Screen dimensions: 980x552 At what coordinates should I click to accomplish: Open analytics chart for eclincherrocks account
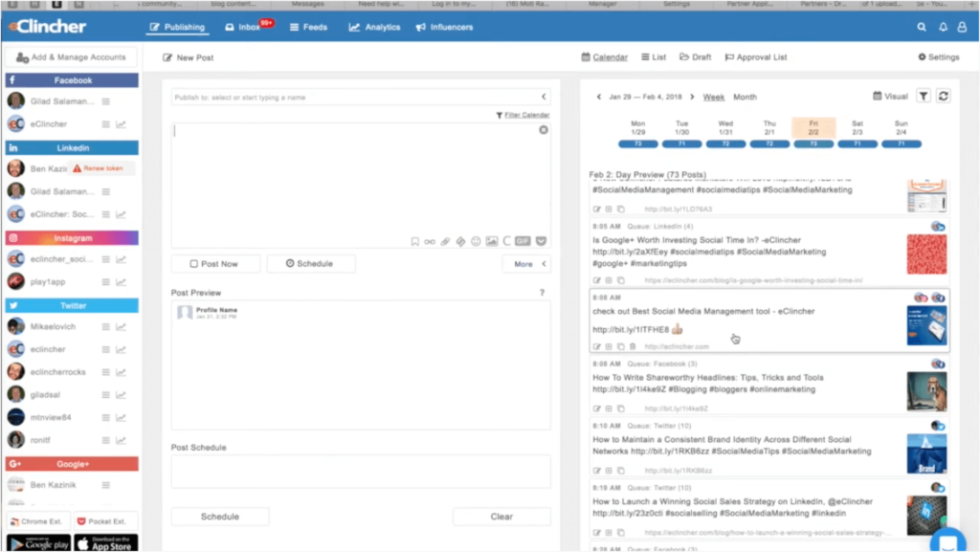(x=121, y=372)
